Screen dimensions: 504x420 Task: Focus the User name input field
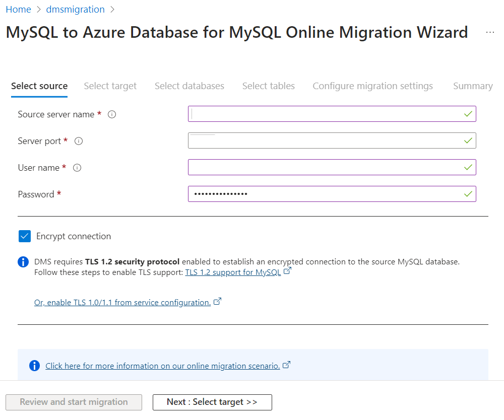pos(332,167)
